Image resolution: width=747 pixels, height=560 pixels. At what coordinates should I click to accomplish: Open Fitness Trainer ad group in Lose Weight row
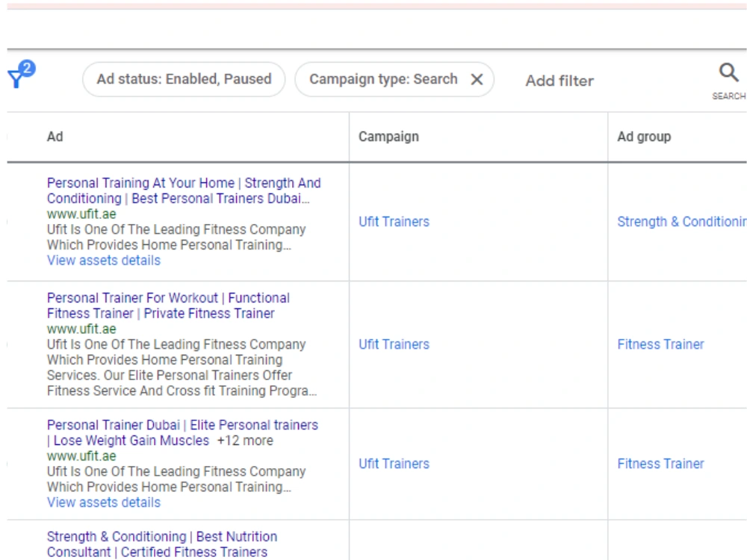pyautogui.click(x=661, y=464)
